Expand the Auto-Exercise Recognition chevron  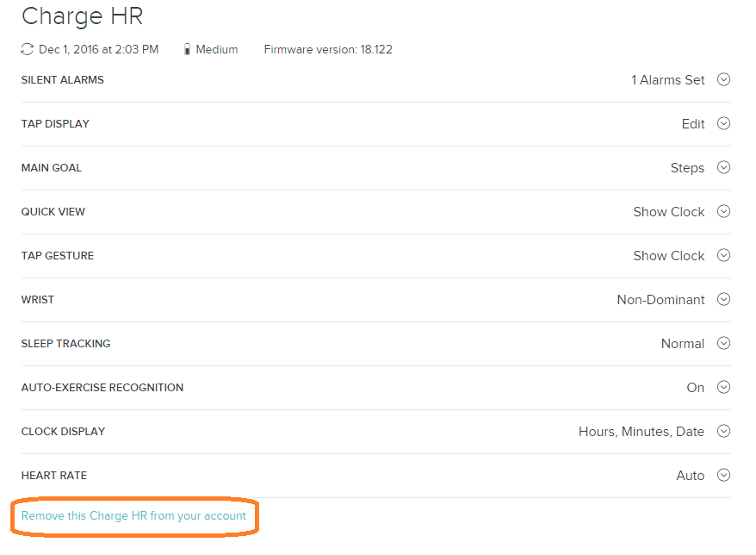pyautogui.click(x=723, y=387)
